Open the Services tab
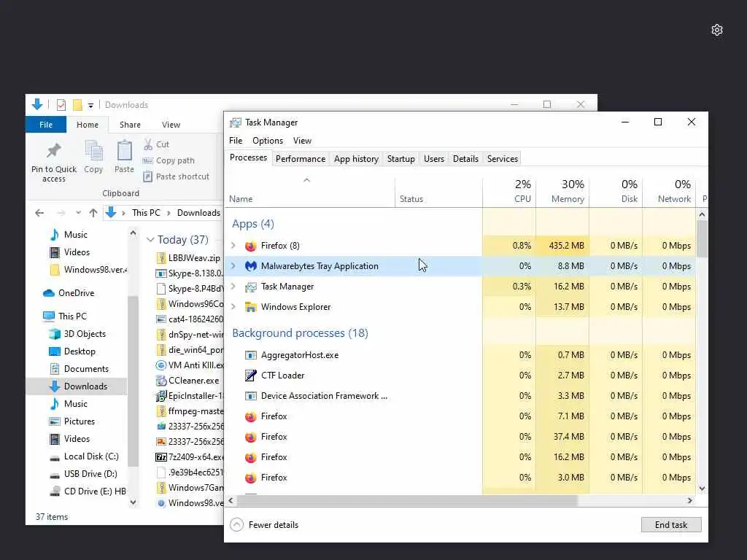This screenshot has height=560, width=747. pos(503,159)
